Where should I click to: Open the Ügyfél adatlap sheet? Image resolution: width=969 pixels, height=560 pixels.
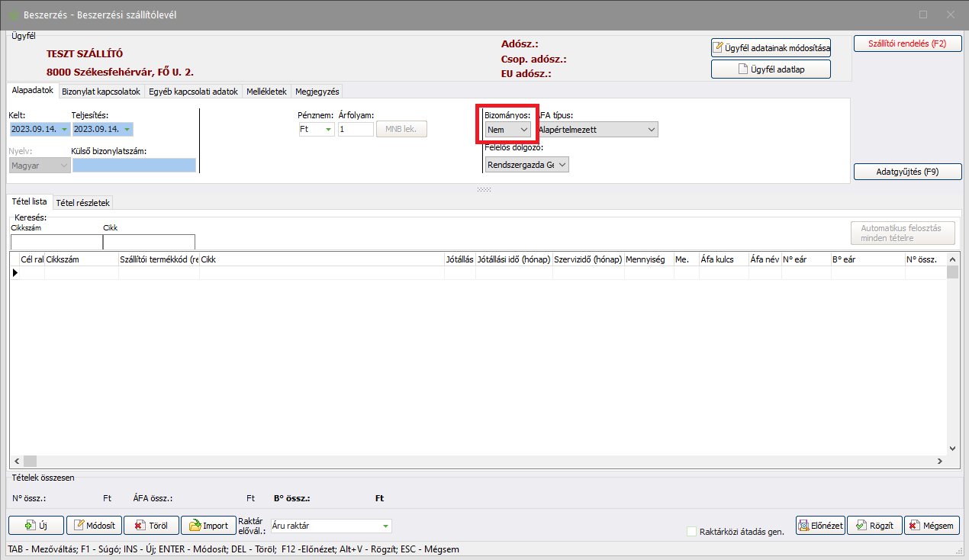coord(770,69)
